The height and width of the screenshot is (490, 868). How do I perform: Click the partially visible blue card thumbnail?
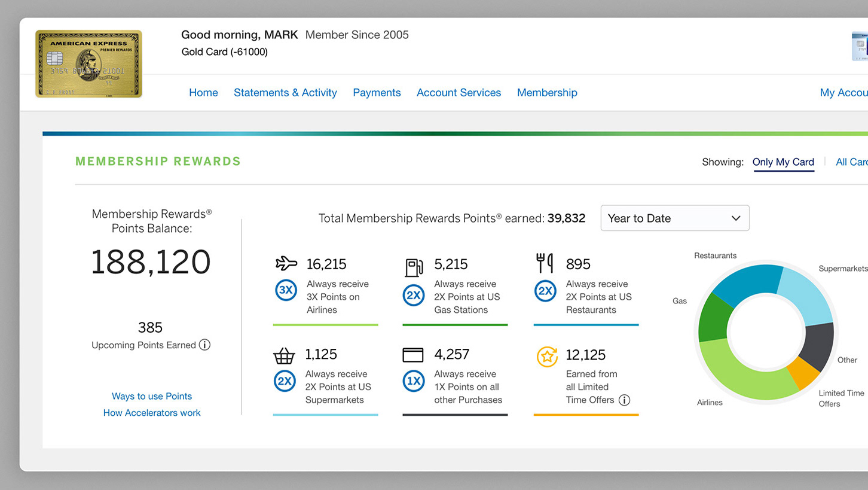pos(860,46)
